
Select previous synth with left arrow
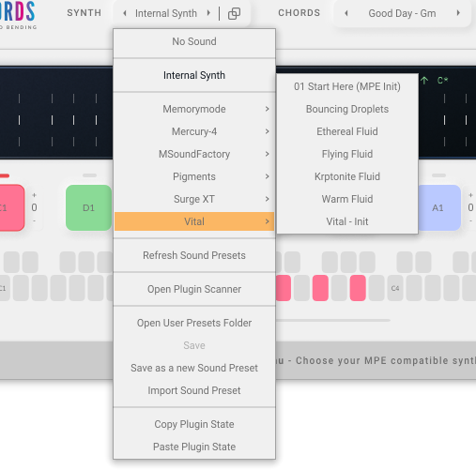coord(125,13)
